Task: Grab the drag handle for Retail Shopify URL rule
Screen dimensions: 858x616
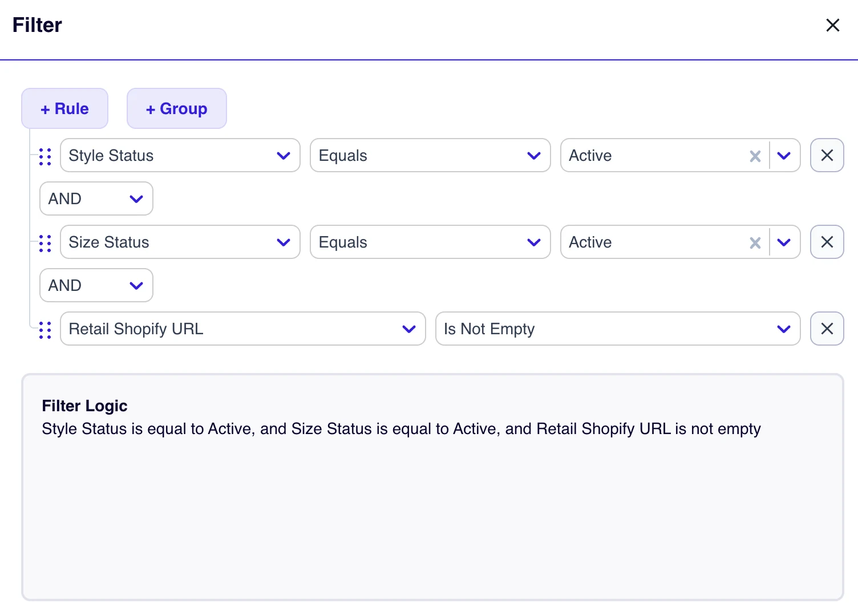Action: 45,329
